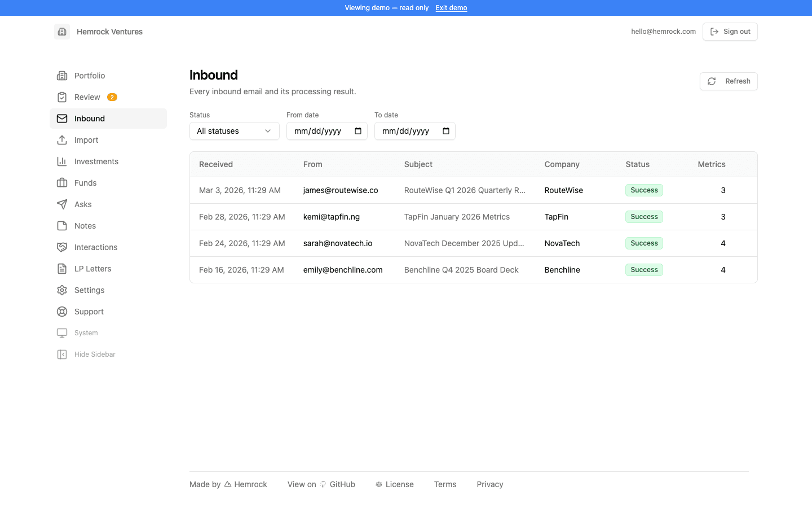Open RouteWise Q1 2026 Quarterly subject
The height and width of the screenshot is (508, 812).
point(465,190)
